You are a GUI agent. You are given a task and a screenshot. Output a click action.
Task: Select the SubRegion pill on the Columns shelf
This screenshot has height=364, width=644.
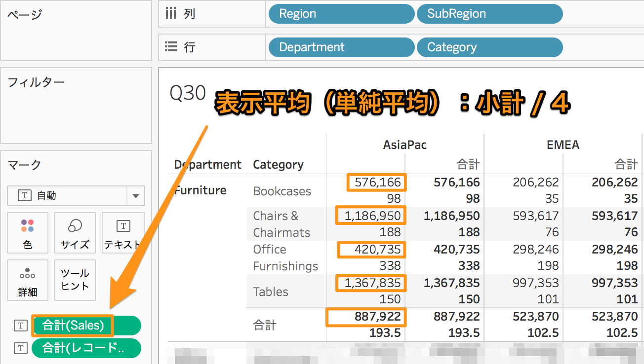click(489, 14)
